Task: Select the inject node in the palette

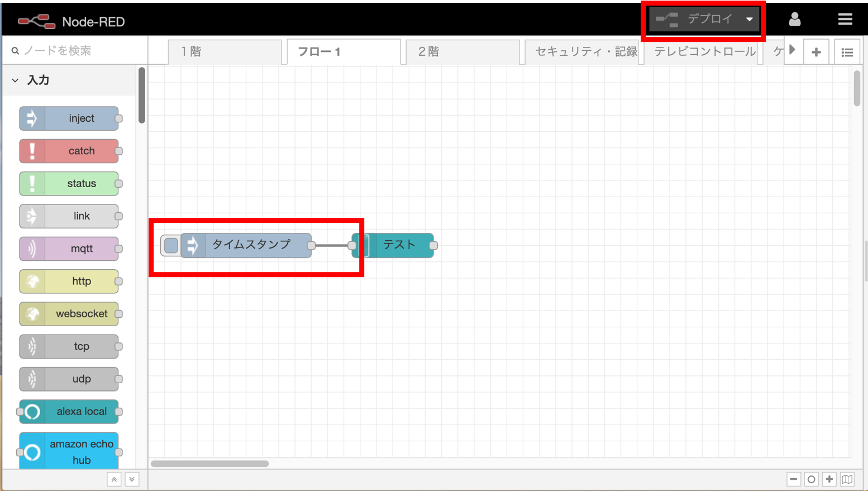Action: [69, 118]
